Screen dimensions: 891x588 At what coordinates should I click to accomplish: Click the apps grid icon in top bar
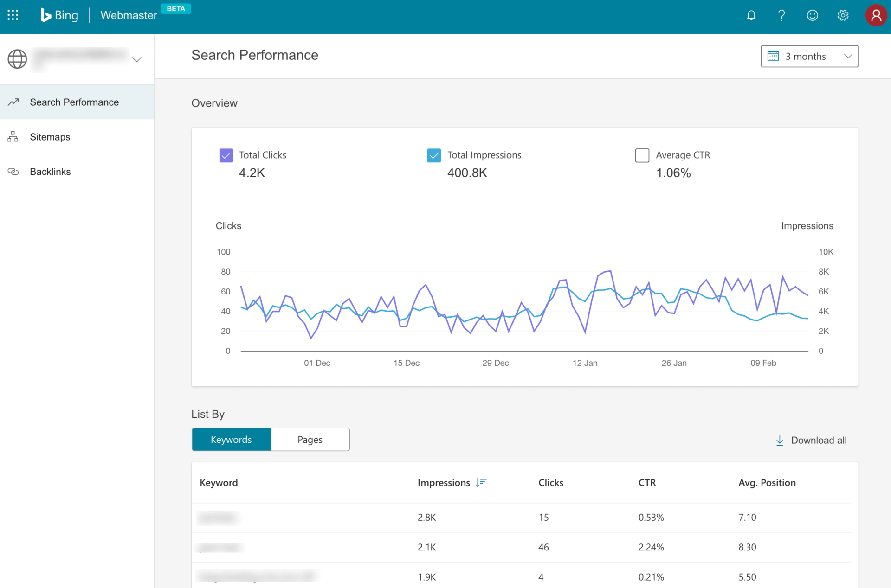(13, 15)
